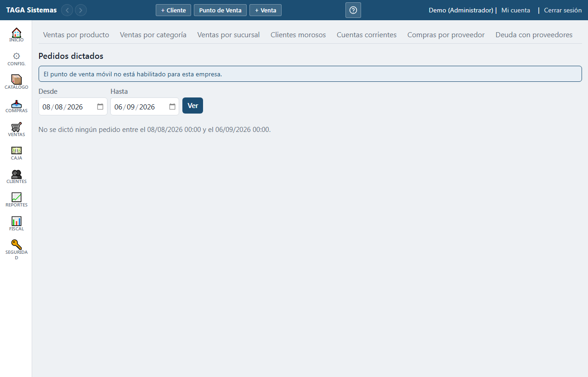Open the Ventas shopping cart icon
Viewport: 588px width, 377px height.
[16, 127]
